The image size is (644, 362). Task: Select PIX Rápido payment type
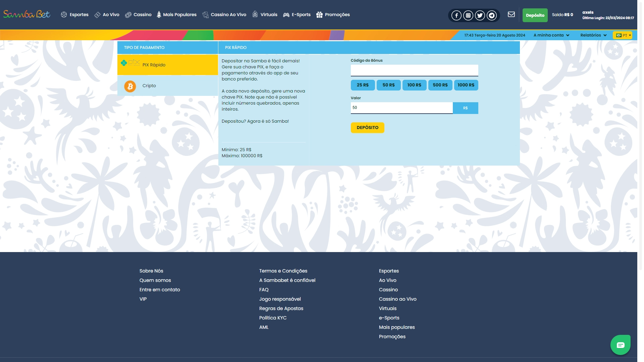click(x=168, y=65)
